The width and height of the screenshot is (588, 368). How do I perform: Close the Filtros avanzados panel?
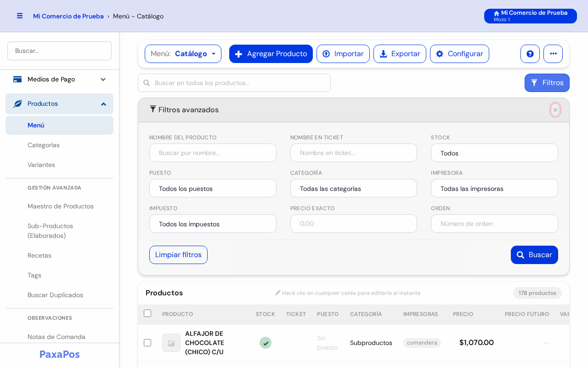coord(555,110)
